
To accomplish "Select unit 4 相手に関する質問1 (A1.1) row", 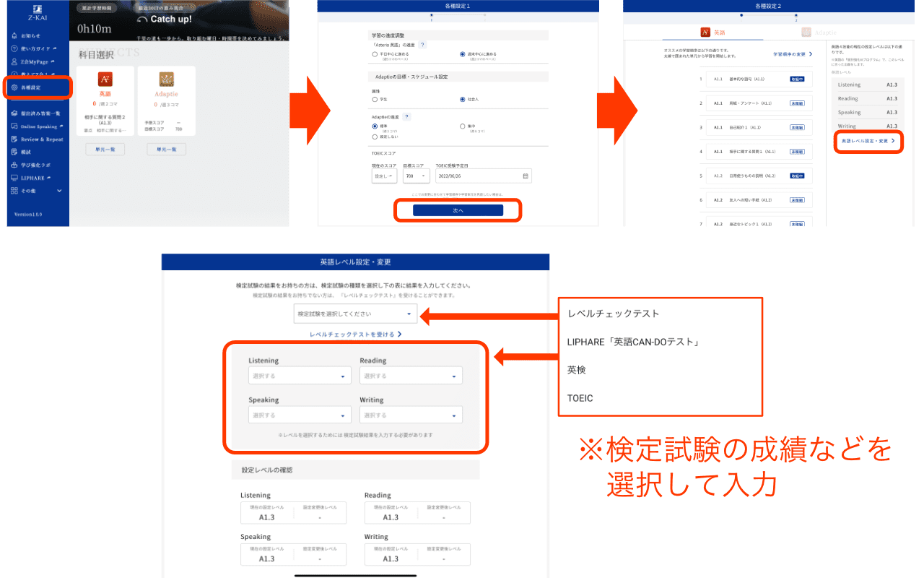I will click(759, 152).
